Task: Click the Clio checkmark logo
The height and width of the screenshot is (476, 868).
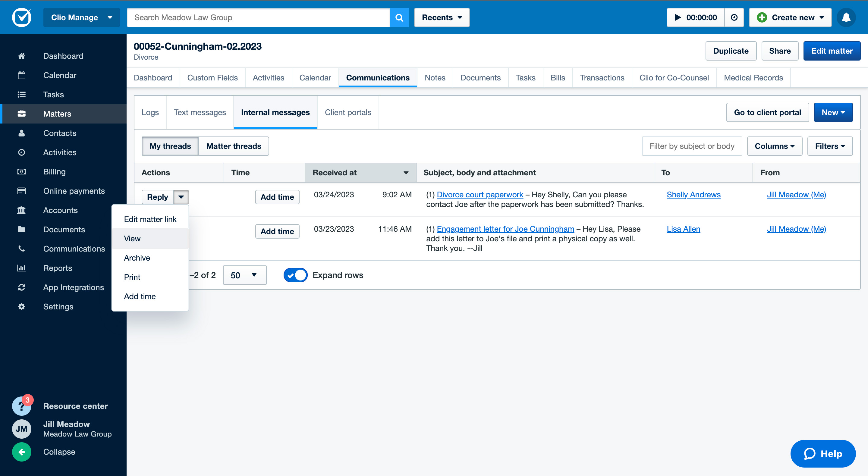Action: tap(22, 17)
